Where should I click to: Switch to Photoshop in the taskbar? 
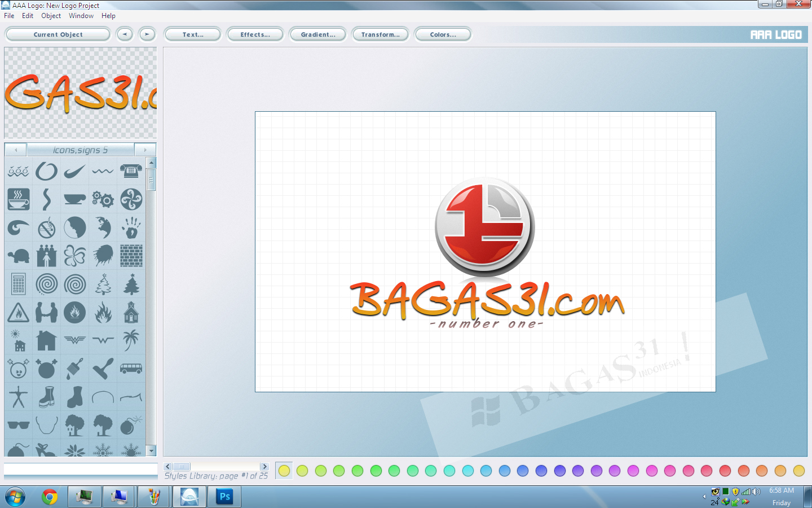[x=224, y=497]
